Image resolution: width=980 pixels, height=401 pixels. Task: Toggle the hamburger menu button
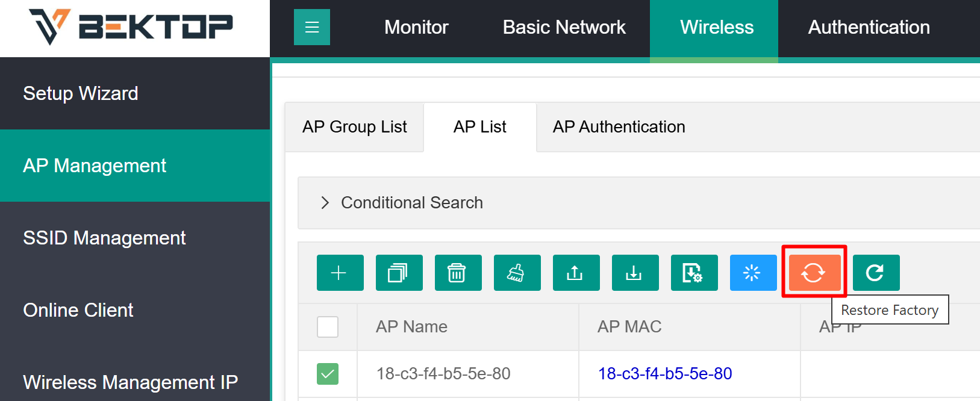point(311,27)
